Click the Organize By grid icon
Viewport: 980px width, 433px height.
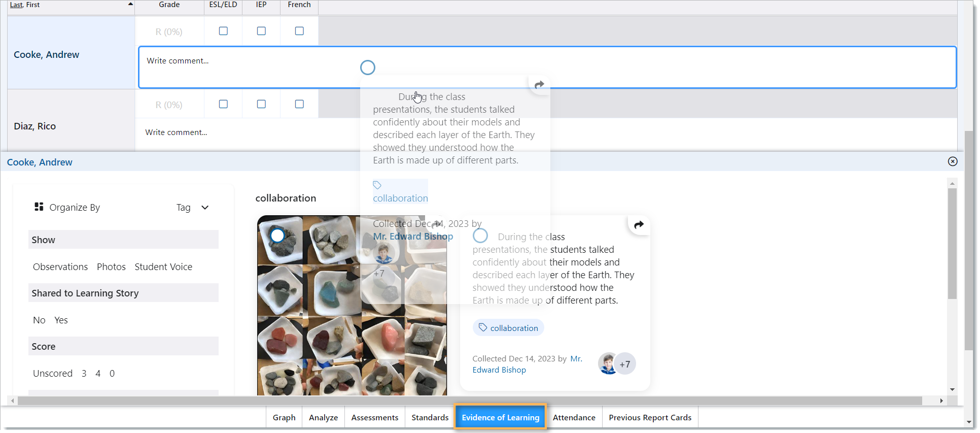pos(39,207)
